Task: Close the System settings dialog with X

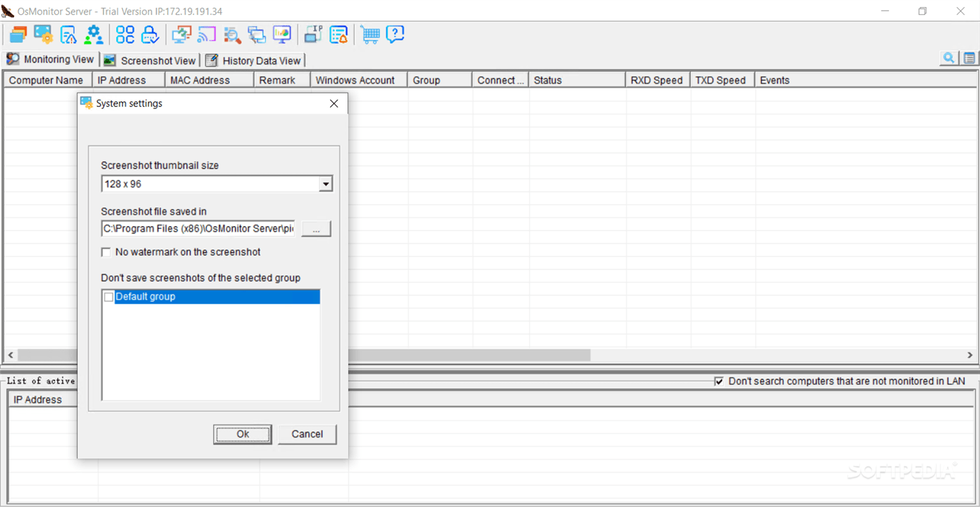Action: pos(334,103)
